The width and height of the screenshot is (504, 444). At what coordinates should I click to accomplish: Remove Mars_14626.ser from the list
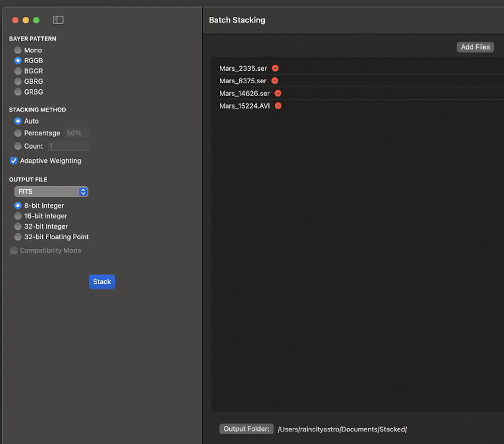(x=278, y=94)
